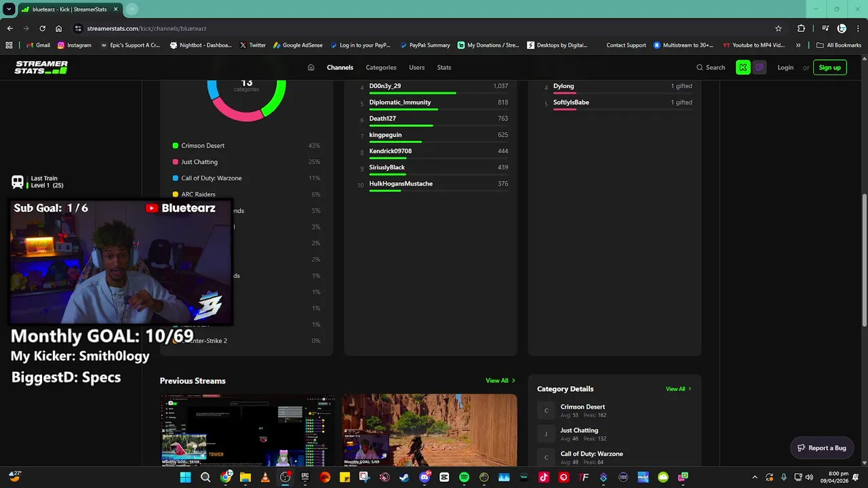Reload the page in Chrome
This screenshot has width=868, height=488.
click(x=42, y=28)
